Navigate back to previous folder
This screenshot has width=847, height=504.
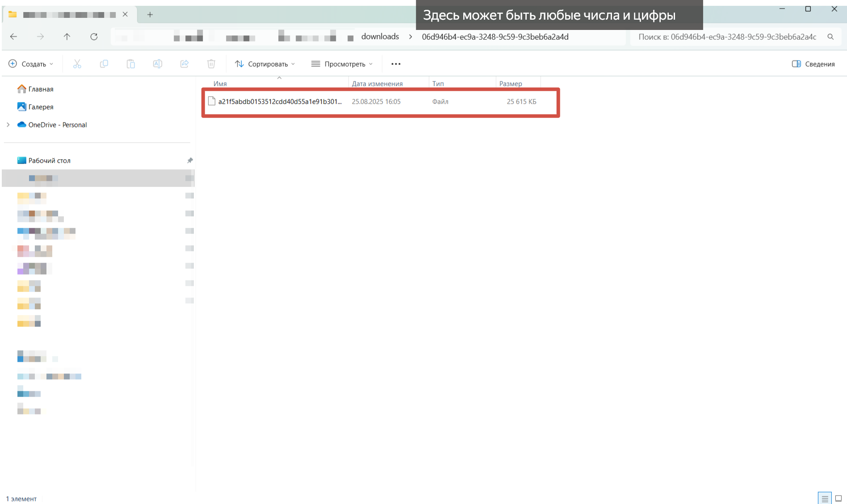13,37
